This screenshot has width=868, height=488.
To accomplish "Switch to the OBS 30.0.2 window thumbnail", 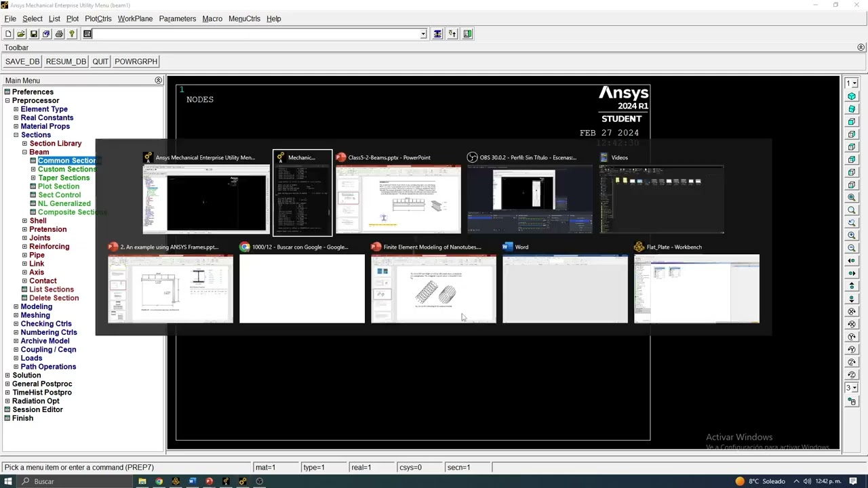I will coord(530,193).
